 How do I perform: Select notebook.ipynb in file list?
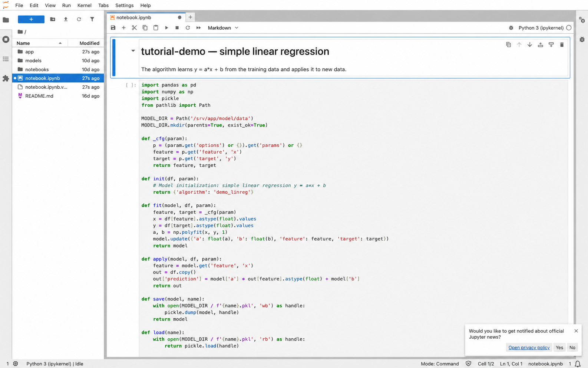(x=58, y=78)
